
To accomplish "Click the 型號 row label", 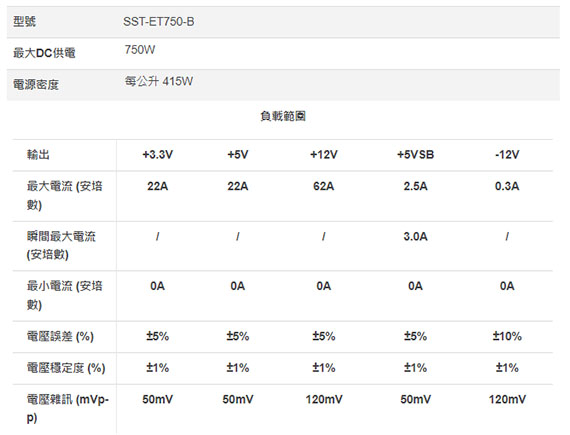I will coord(24,22).
